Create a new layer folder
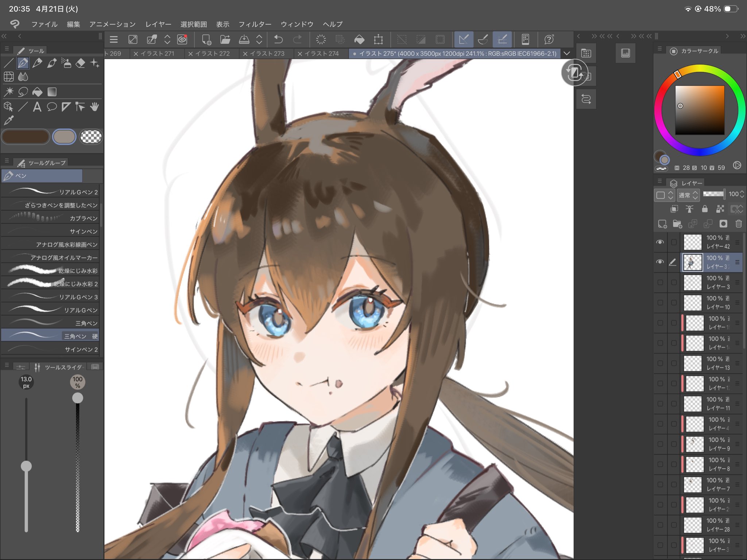Viewport: 747px width, 560px height. [677, 224]
